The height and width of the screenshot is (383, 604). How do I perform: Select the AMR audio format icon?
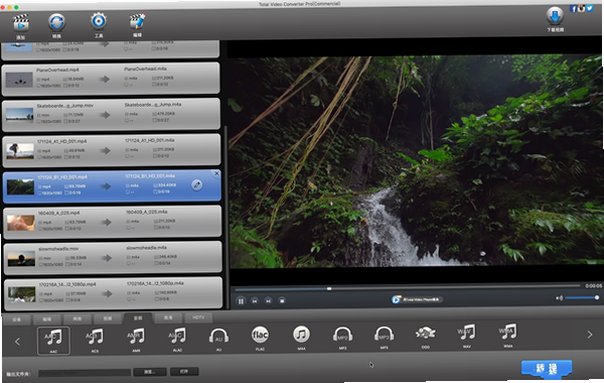pos(136,336)
